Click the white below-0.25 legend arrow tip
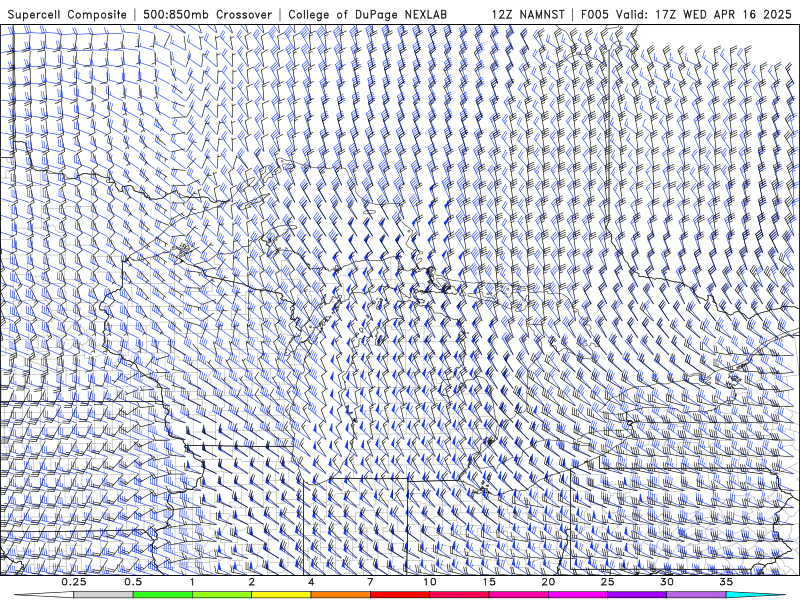The height and width of the screenshot is (600, 800). click(x=44, y=595)
